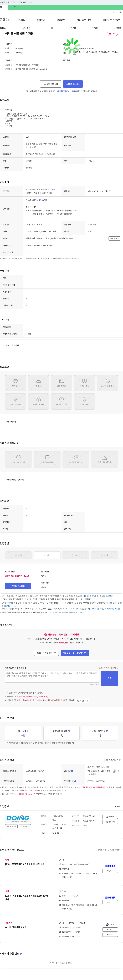Click the 고용24 입사지원 button under 접수 마감일

pyautogui.click(x=18, y=586)
